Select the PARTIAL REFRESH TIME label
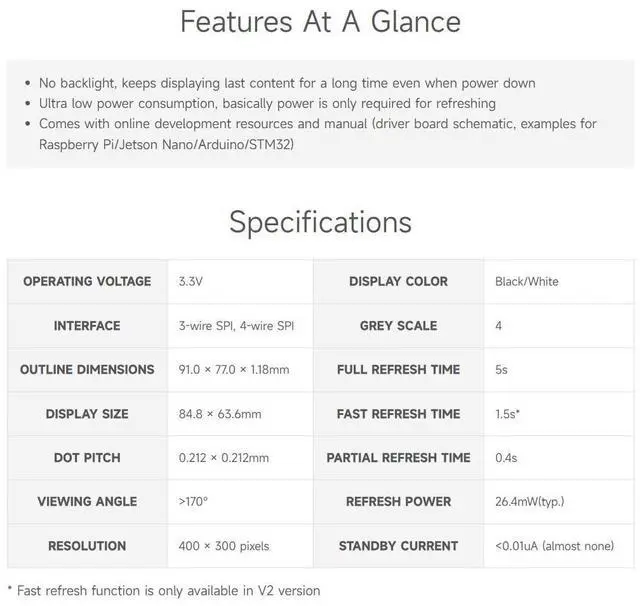This screenshot has width=640, height=606. (x=398, y=458)
